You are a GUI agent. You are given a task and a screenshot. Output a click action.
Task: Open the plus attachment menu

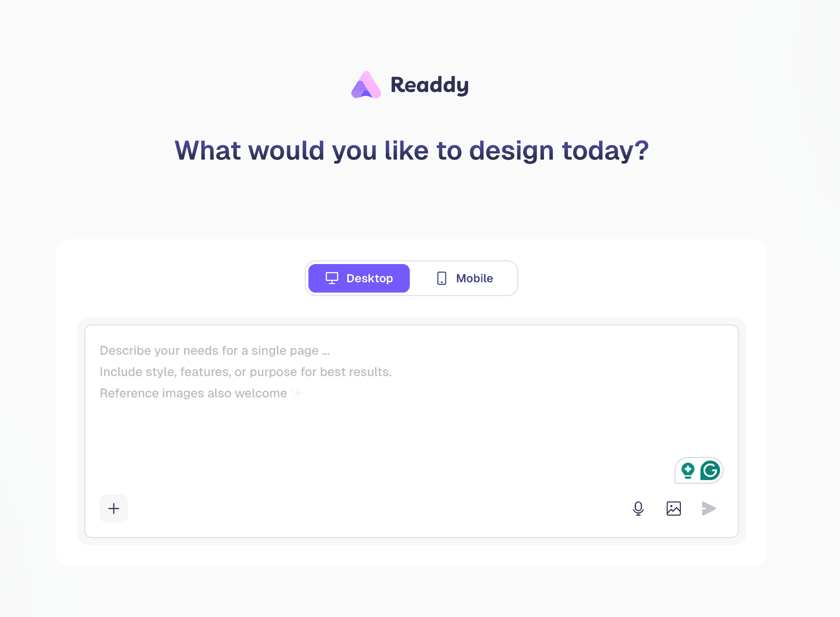(114, 509)
